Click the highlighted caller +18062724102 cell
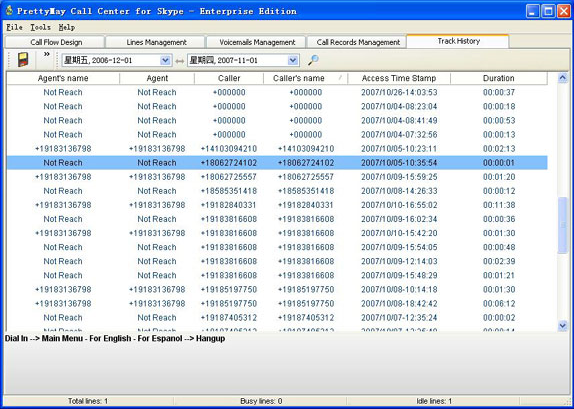574x409 pixels. 229,163
